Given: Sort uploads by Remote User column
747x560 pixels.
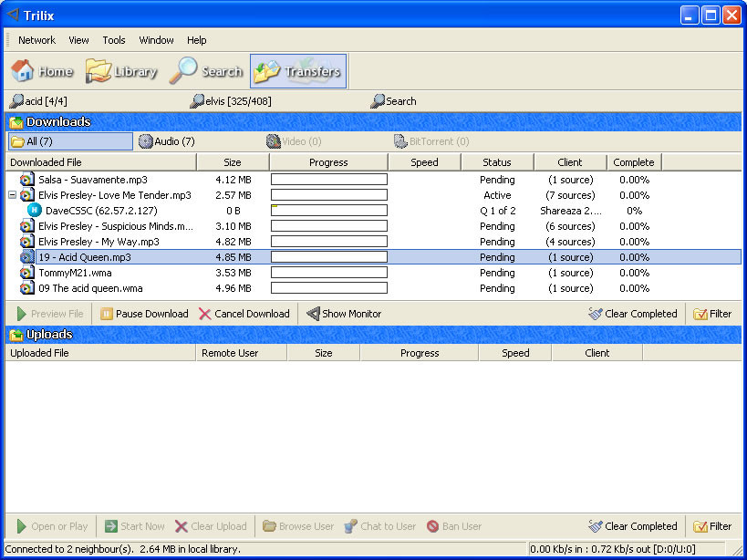Looking at the screenshot, I should pyautogui.click(x=242, y=353).
